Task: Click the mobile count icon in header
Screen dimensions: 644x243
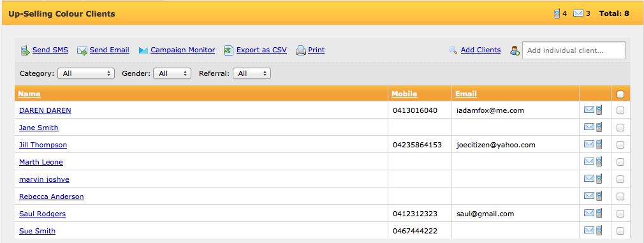Action: point(557,13)
